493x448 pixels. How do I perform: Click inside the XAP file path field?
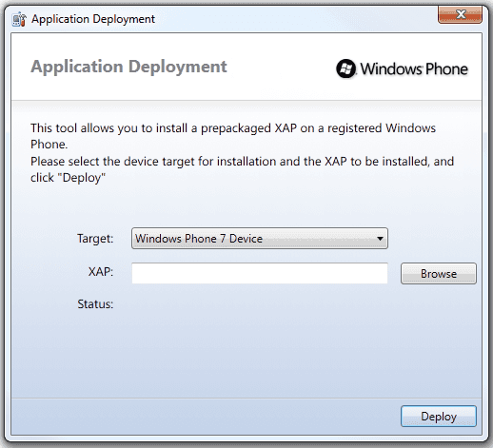(260, 273)
